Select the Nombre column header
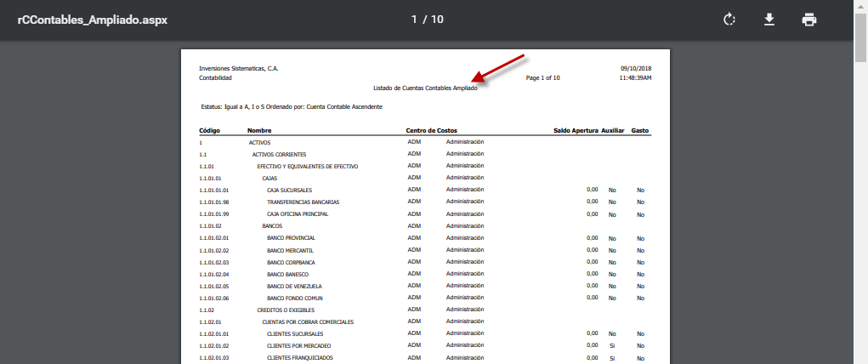The image size is (868, 364). [259, 130]
